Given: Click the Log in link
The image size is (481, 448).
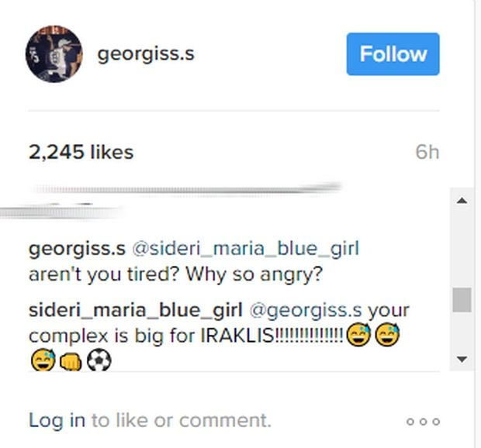Looking at the screenshot, I should pos(57,420).
